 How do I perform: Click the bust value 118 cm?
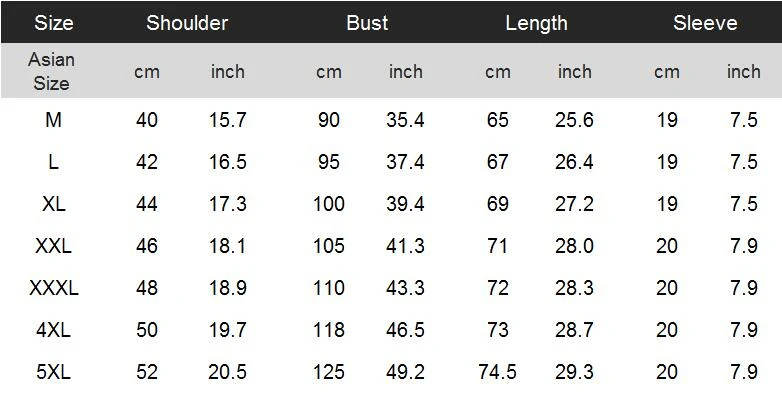[329, 330]
